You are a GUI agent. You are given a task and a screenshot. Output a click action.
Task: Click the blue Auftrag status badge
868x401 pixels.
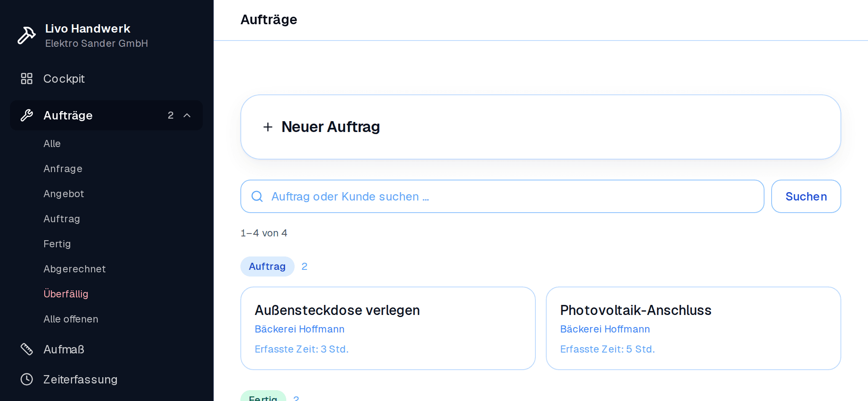point(267,266)
